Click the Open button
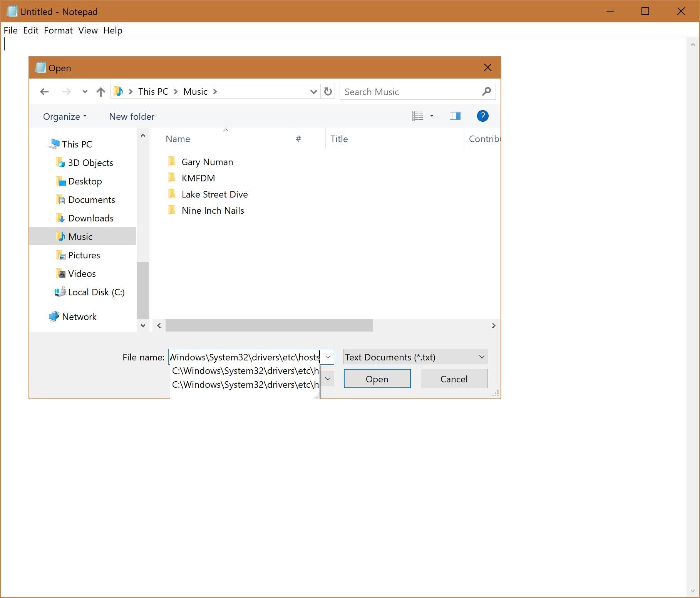 click(x=377, y=379)
